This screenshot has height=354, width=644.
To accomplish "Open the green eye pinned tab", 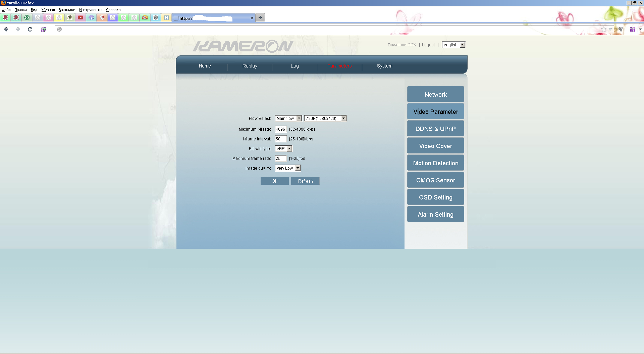I will 70,17.
